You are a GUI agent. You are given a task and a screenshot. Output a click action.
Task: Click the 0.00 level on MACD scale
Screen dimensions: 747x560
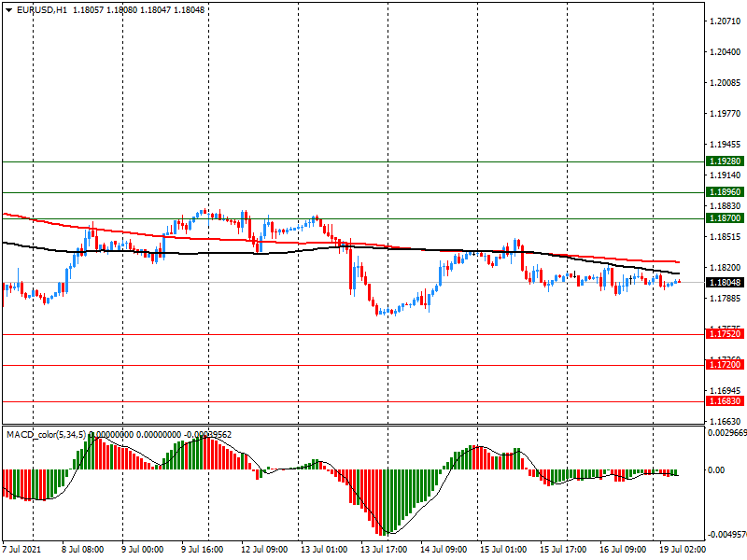(x=716, y=469)
